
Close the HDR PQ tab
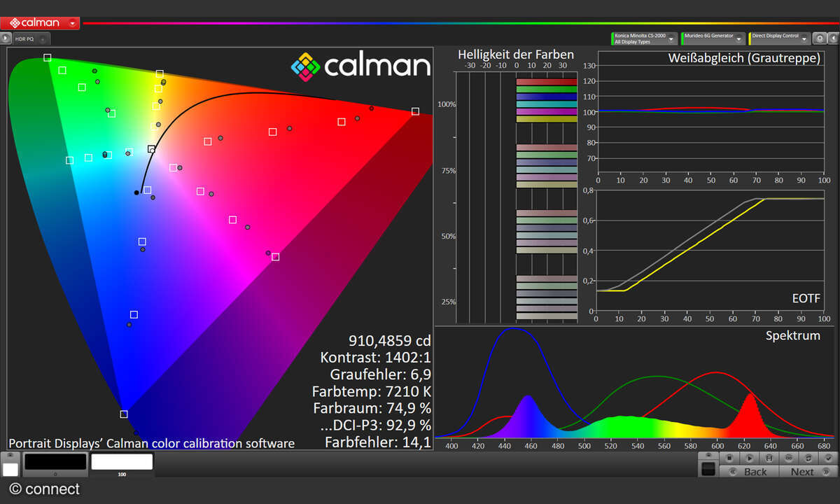[43, 40]
